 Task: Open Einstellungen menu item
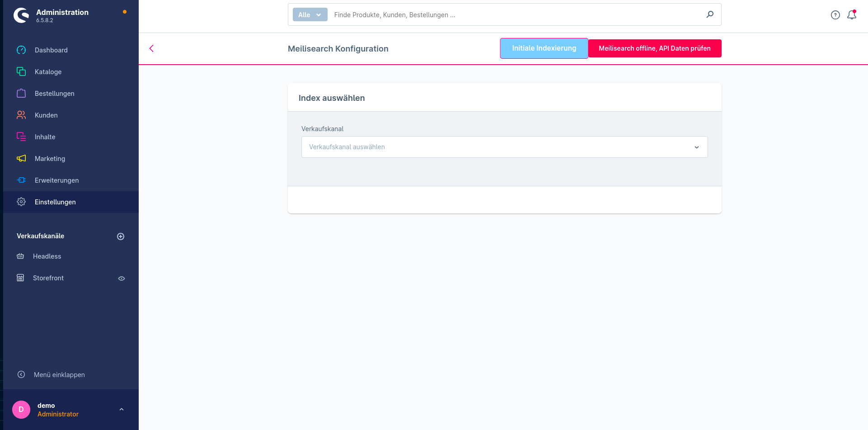[x=71, y=202]
